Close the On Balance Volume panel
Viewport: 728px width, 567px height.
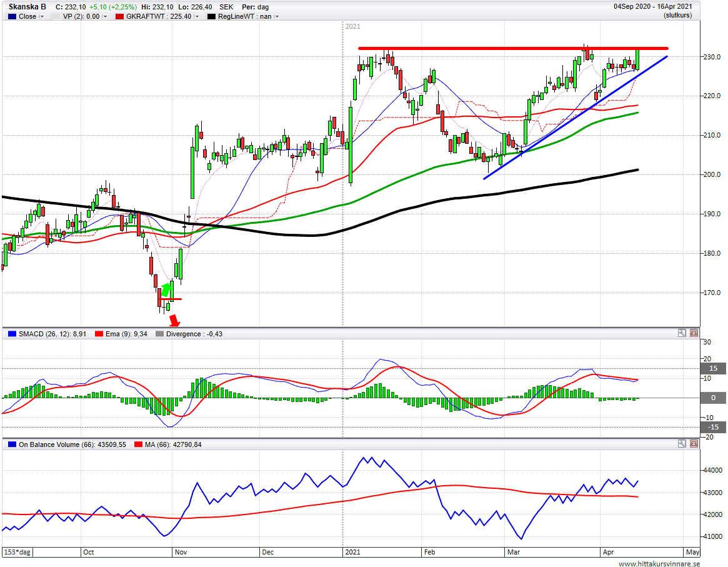tap(694, 443)
